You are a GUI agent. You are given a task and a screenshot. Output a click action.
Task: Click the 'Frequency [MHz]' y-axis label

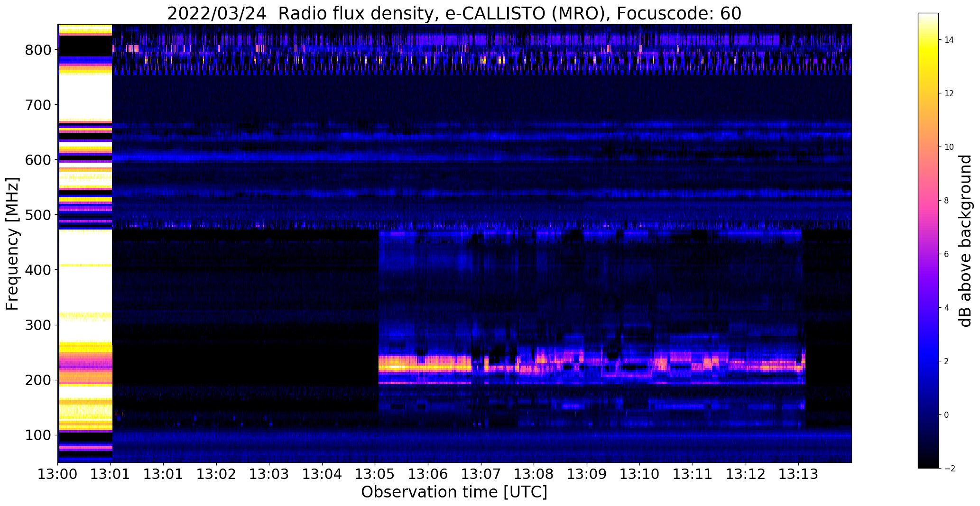[x=13, y=244]
